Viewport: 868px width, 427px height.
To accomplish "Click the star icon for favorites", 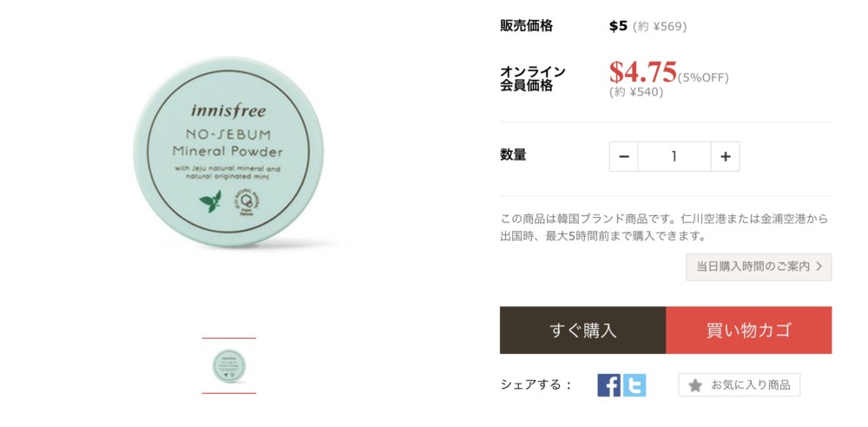I will point(694,385).
